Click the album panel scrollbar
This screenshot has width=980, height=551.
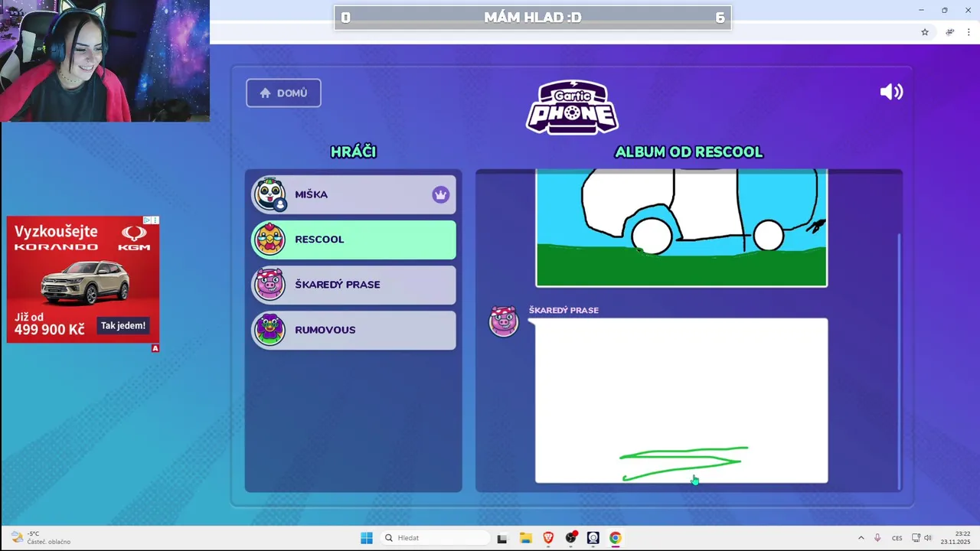[899, 360]
